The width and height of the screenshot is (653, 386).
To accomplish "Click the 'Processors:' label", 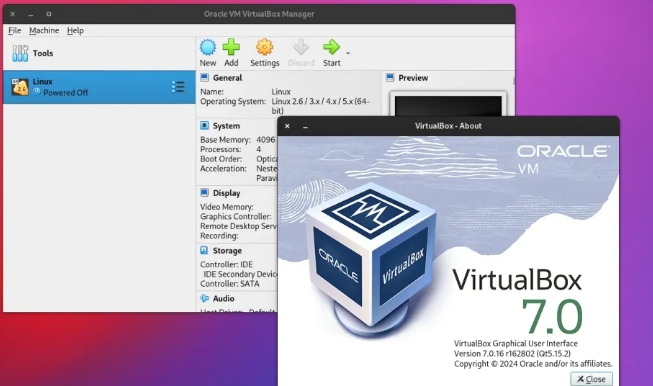I will pyautogui.click(x=220, y=149).
